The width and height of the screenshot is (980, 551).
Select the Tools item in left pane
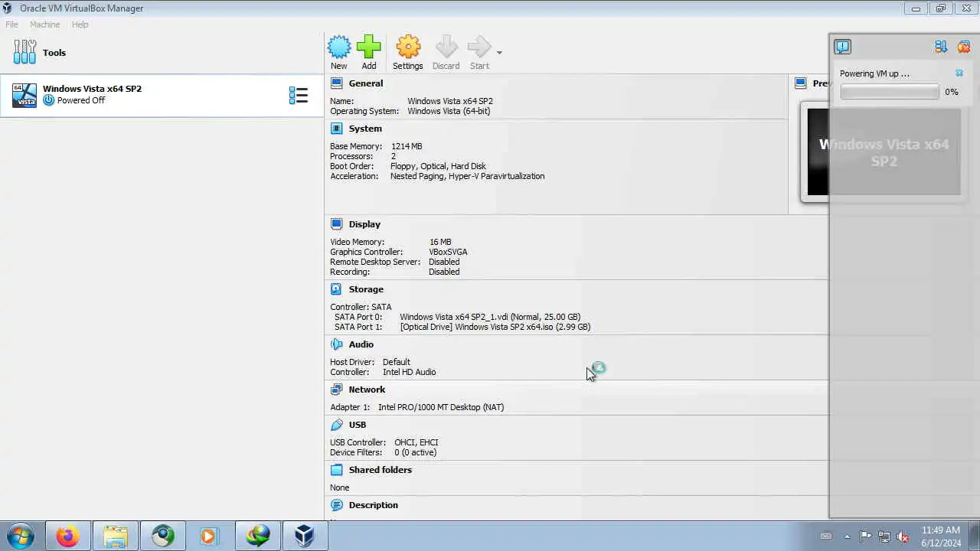162,53
